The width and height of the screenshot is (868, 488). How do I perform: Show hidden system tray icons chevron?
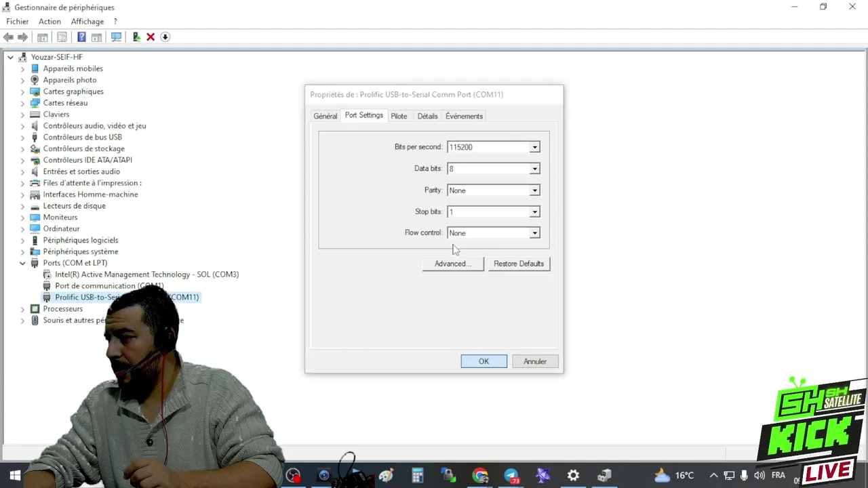tap(713, 476)
